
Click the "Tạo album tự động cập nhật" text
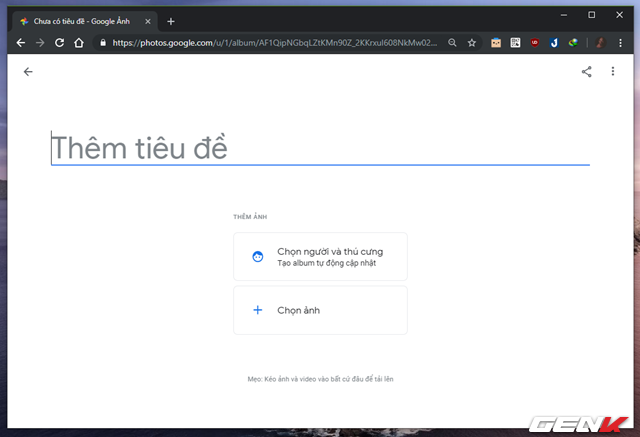pos(327,263)
